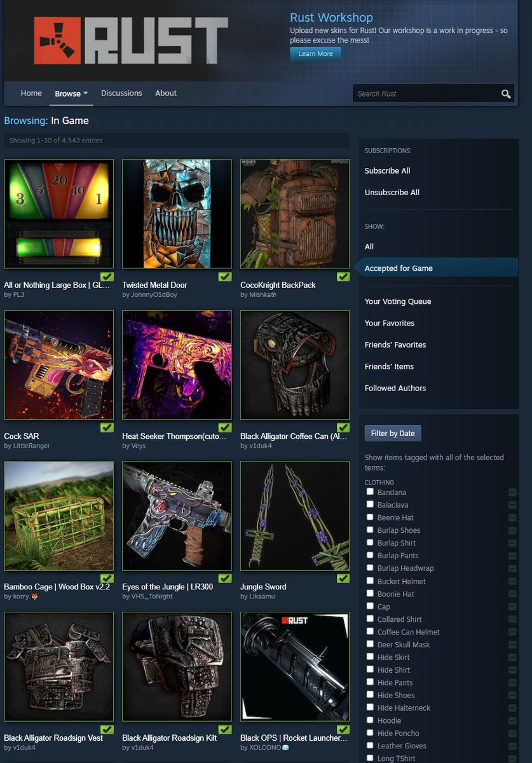
Task: Click minus exclude icon beside Leather Gloves
Action: coord(512,746)
